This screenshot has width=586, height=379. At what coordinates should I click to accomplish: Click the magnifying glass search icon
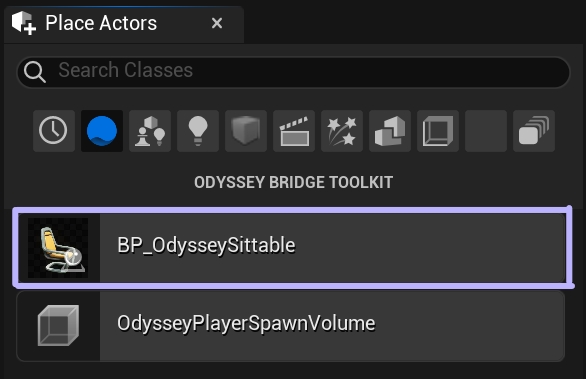tap(35, 72)
